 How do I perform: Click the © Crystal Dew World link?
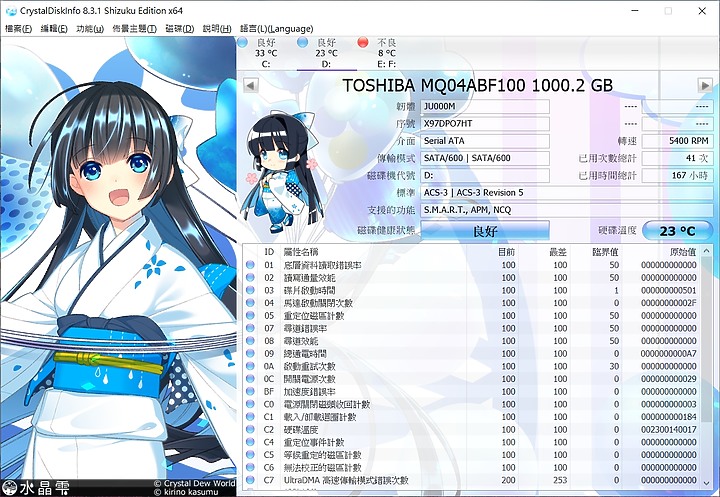(194, 483)
